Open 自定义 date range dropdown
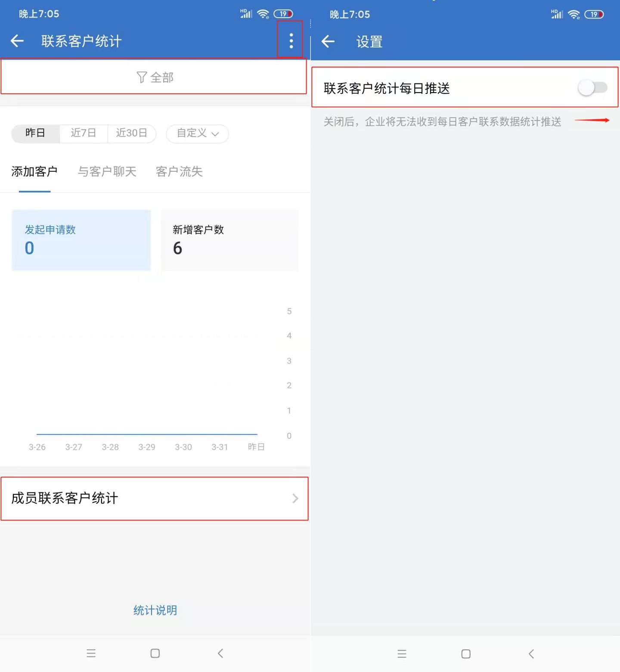The image size is (620, 672). coord(198,133)
